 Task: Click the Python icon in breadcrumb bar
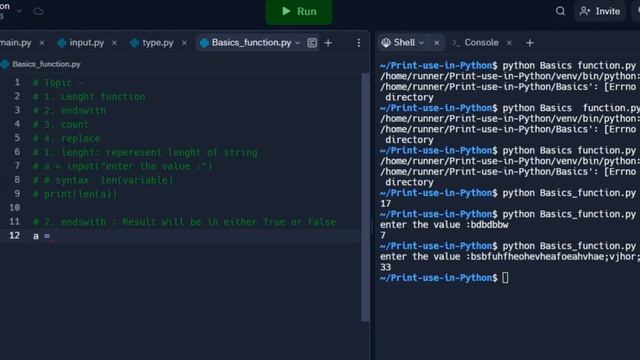5,64
